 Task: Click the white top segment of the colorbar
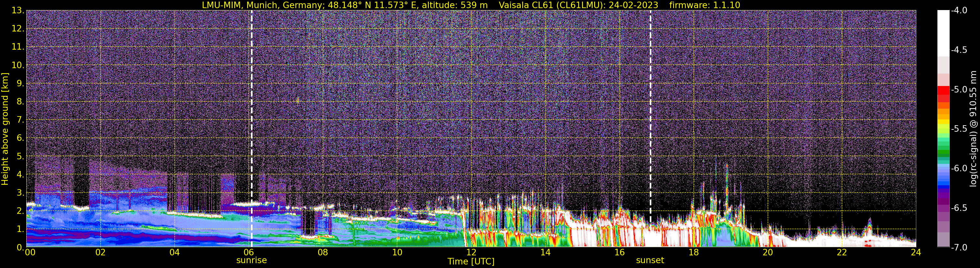(x=943, y=33)
